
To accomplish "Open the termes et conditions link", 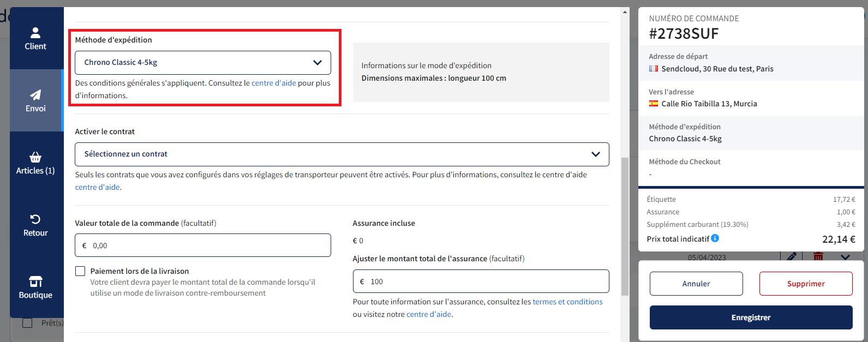I will pos(567,302).
